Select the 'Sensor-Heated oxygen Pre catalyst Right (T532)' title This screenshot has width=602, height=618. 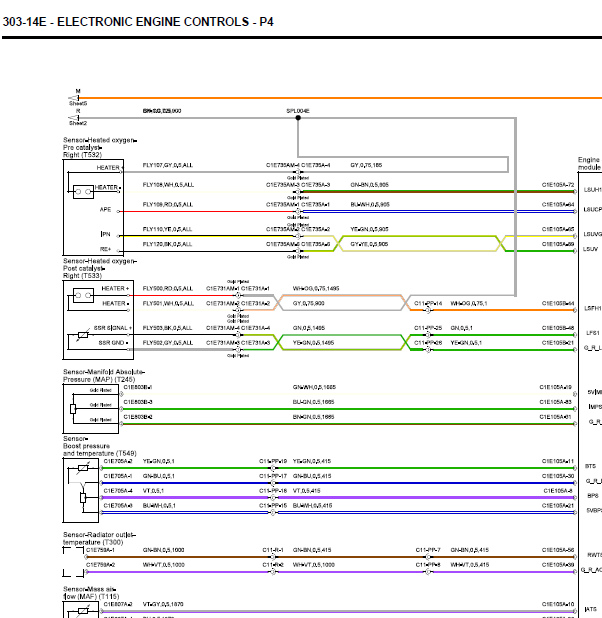point(100,147)
